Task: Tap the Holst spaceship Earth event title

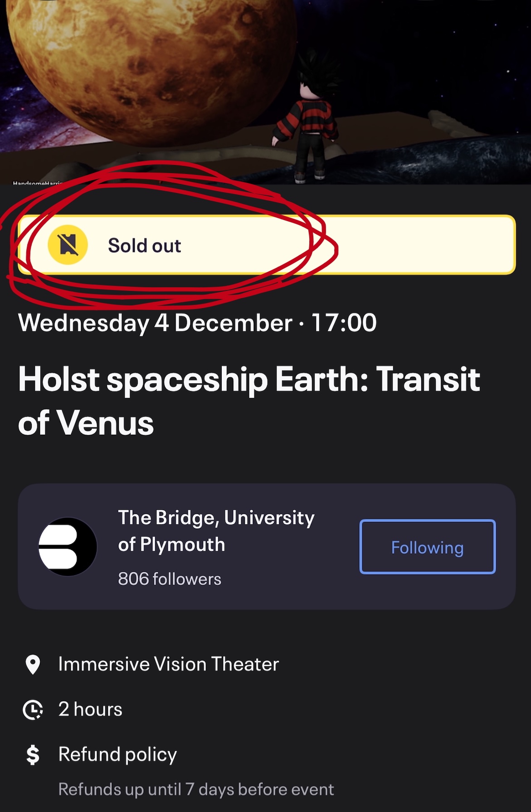Action: click(248, 401)
